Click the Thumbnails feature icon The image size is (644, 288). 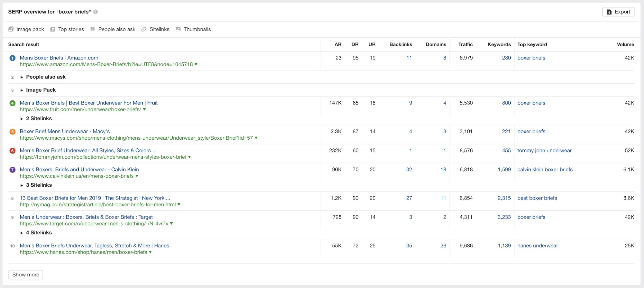pyautogui.click(x=178, y=29)
